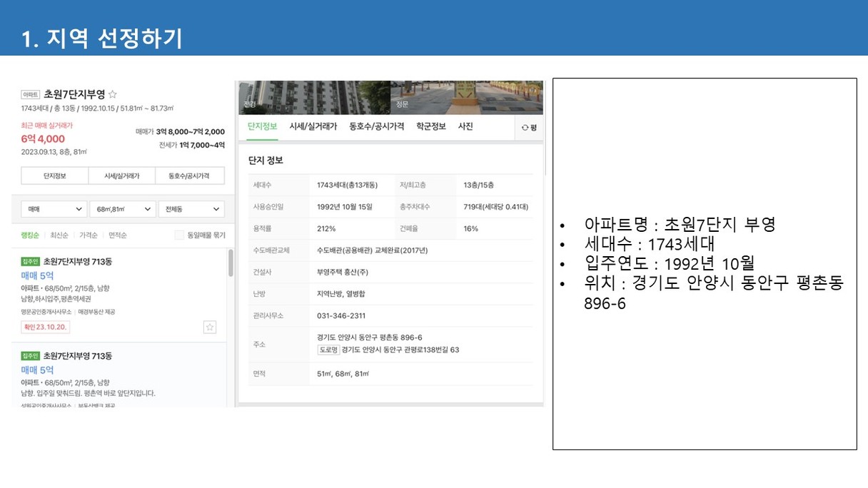The width and height of the screenshot is (868, 488).
Task: Click the 동호수/공시가격 button under the price summary
Action: point(189,176)
